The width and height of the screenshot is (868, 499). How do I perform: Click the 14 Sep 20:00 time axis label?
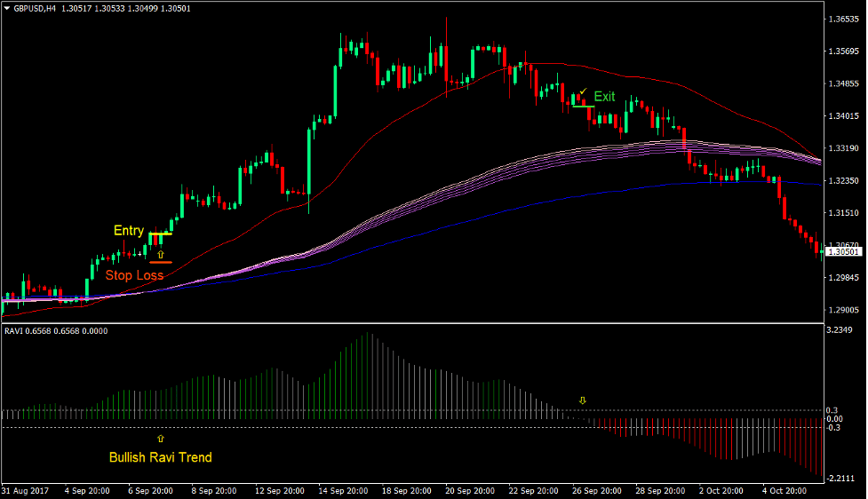pos(345,490)
